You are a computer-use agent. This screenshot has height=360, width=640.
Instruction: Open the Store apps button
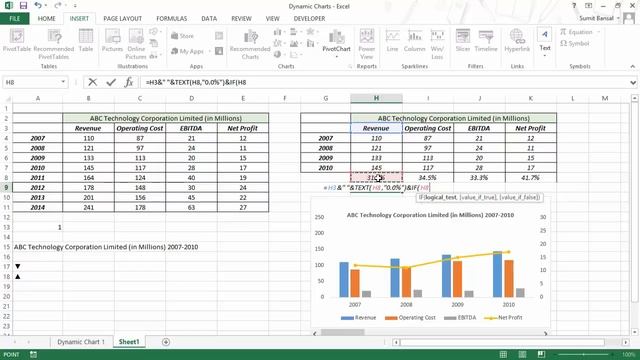182,36
